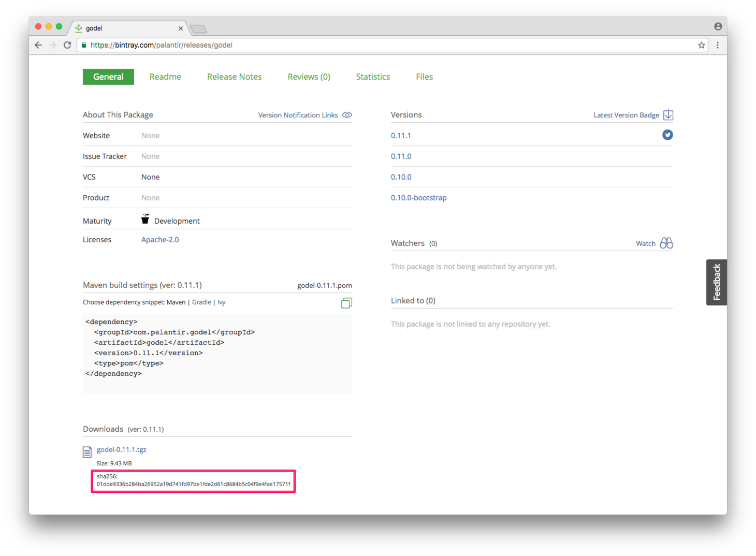Click the 'Development' maturity text
Image resolution: width=756 pixels, height=556 pixels.
tap(177, 221)
